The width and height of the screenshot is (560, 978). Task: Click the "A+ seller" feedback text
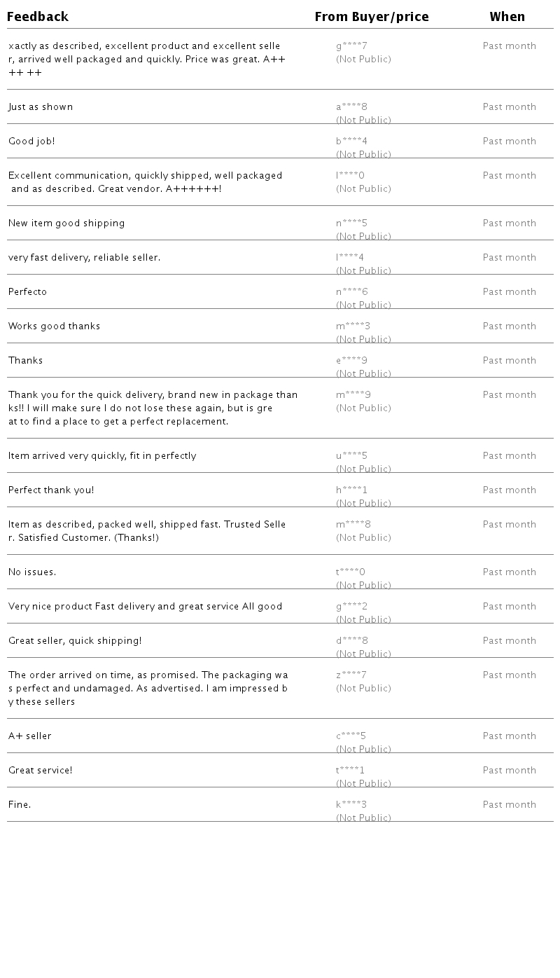[x=30, y=736]
